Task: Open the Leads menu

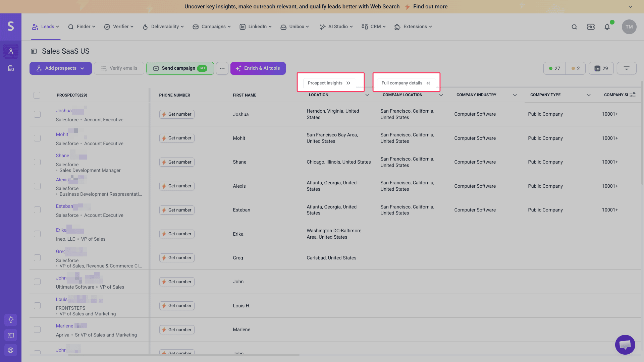Action: coord(45,27)
